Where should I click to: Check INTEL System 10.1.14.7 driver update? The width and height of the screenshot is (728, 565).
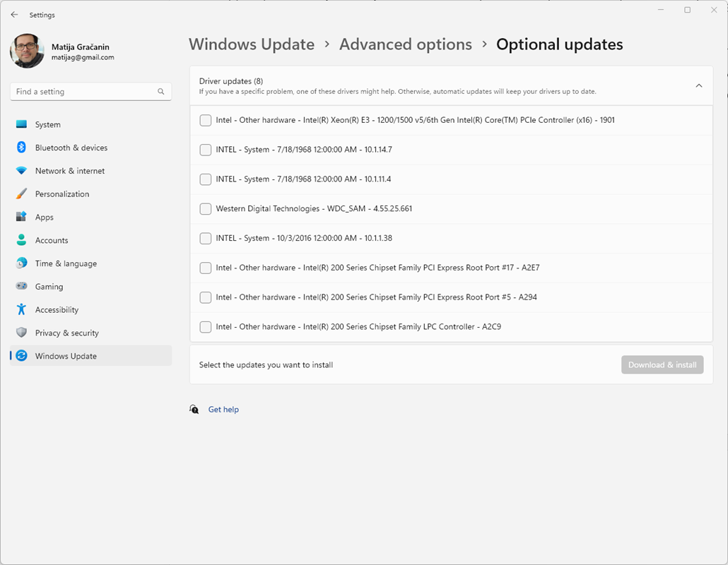click(205, 150)
